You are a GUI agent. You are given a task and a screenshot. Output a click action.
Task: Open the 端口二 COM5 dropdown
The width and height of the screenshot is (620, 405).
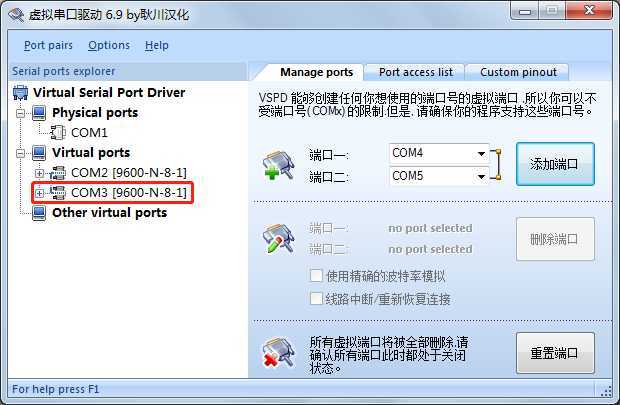(481, 176)
